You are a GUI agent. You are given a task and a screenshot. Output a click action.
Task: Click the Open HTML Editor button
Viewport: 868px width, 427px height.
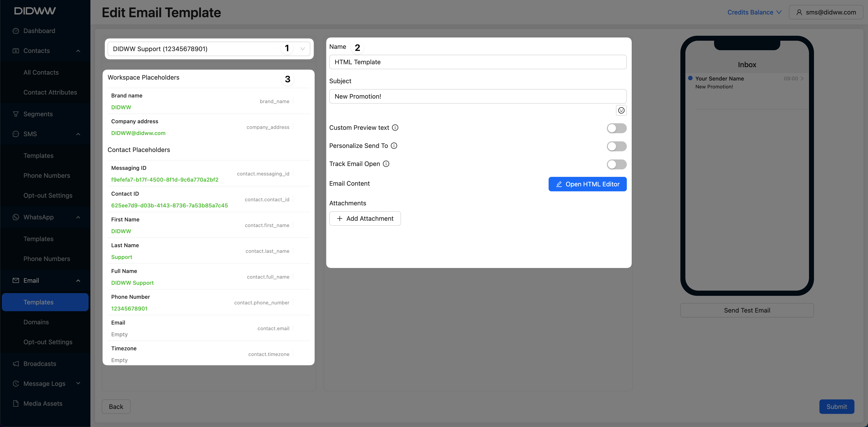[587, 184]
